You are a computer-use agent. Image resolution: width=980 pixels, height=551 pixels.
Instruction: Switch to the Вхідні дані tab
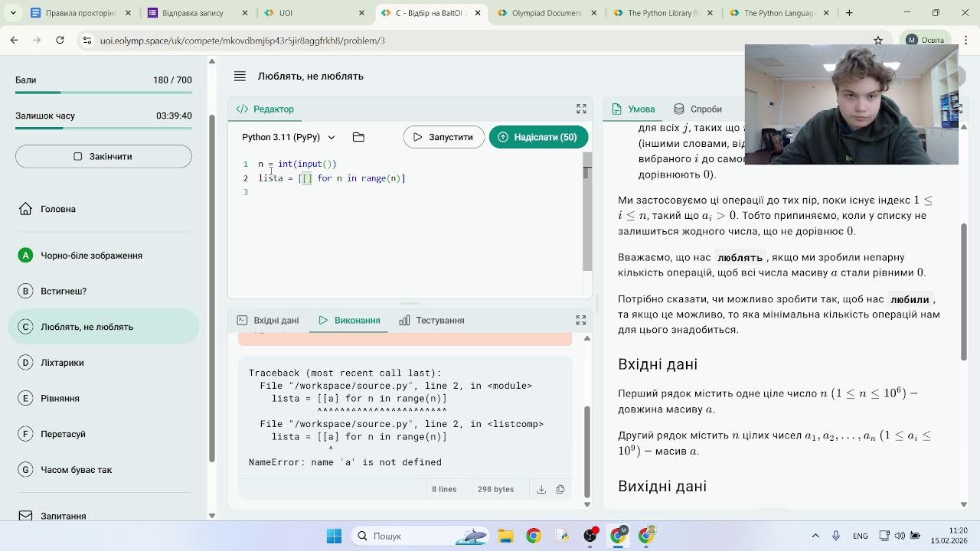(x=268, y=320)
